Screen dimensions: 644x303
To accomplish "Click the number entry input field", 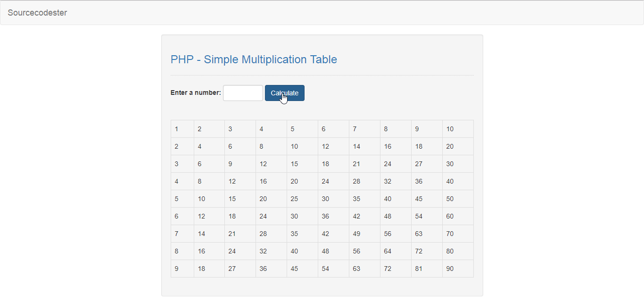I will (243, 93).
